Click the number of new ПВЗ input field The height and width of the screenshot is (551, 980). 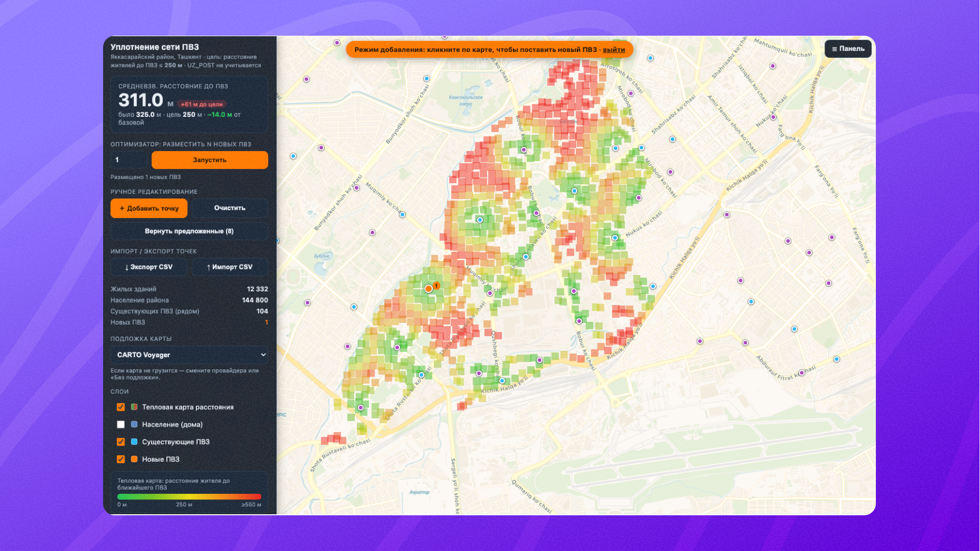coord(129,160)
